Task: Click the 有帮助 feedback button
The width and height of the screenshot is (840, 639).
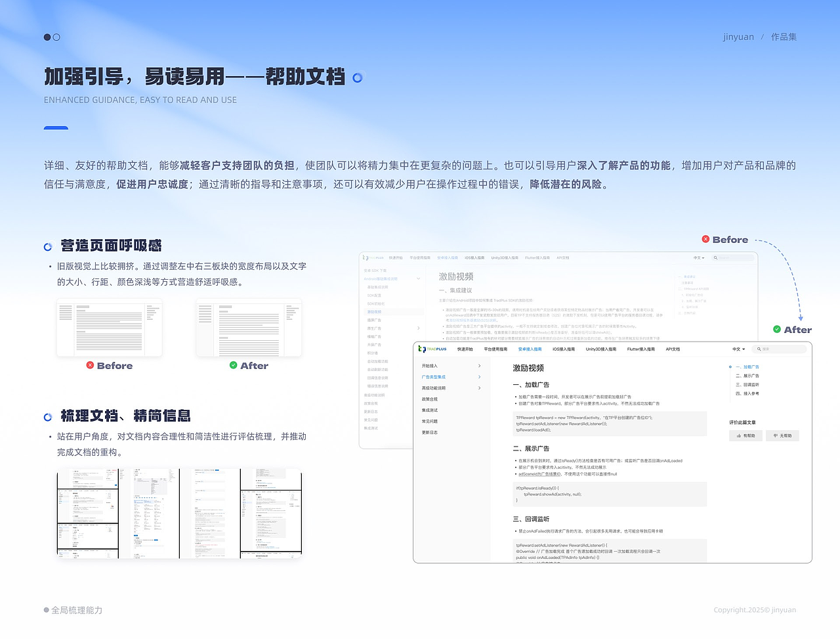Action: [x=746, y=435]
